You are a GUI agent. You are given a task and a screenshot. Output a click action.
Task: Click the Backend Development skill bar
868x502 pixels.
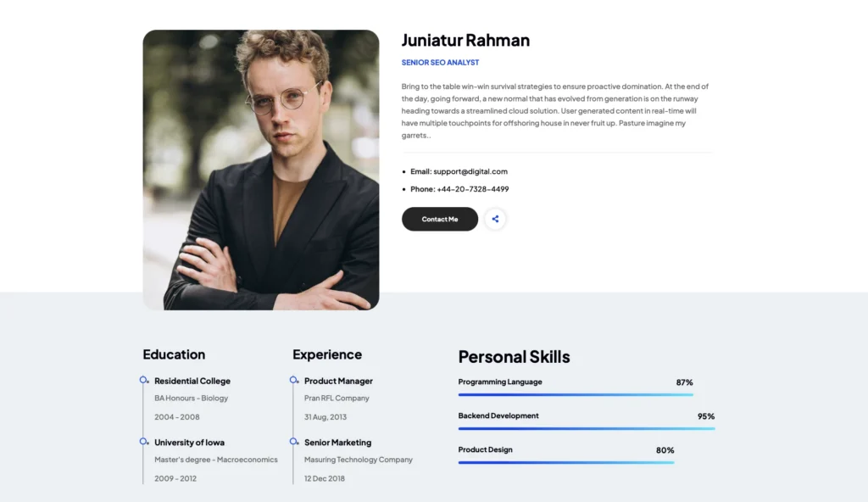[586, 428]
